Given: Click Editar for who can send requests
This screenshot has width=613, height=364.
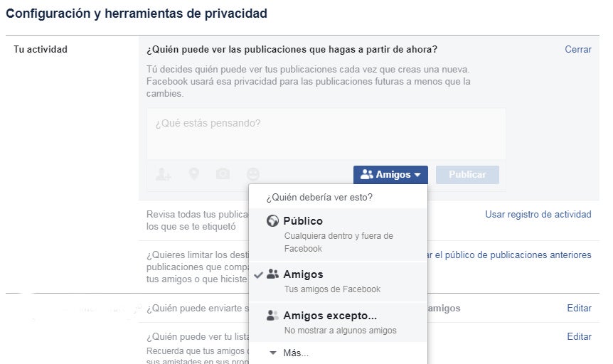Looking at the screenshot, I should [x=579, y=308].
